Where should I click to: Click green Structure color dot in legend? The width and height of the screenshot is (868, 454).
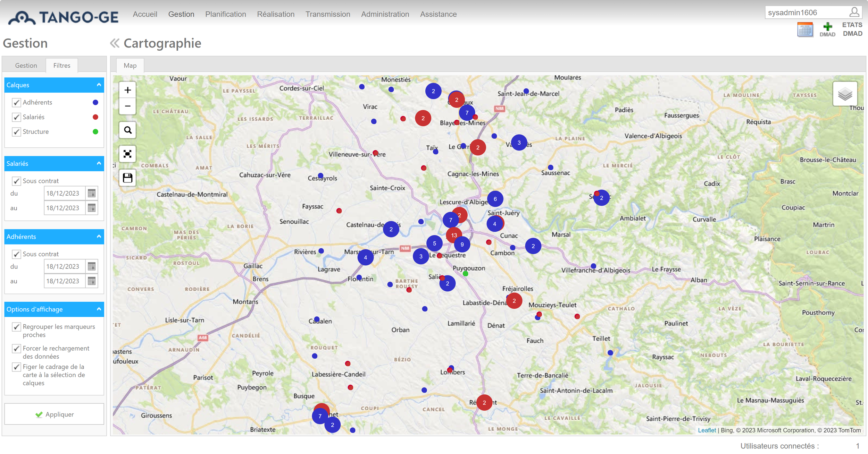point(95,131)
